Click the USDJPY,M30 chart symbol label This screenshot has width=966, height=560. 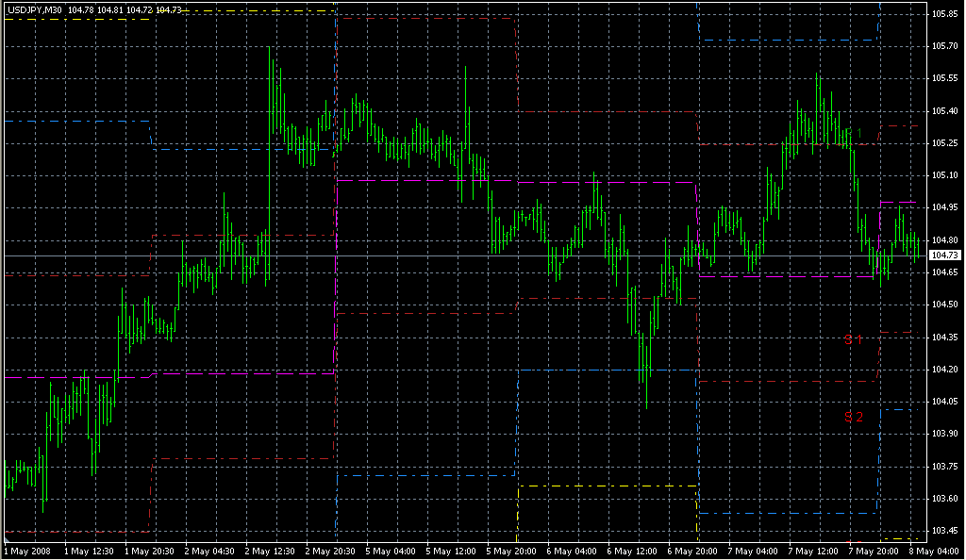34,8
